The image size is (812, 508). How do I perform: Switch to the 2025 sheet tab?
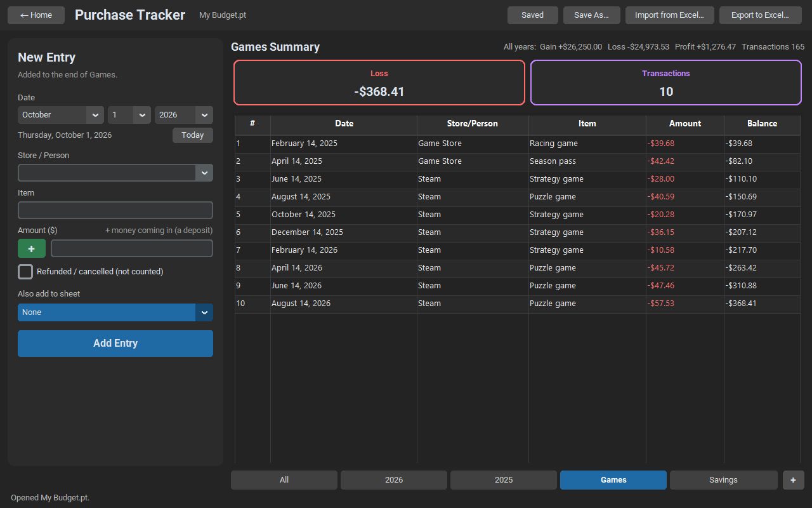tap(504, 480)
